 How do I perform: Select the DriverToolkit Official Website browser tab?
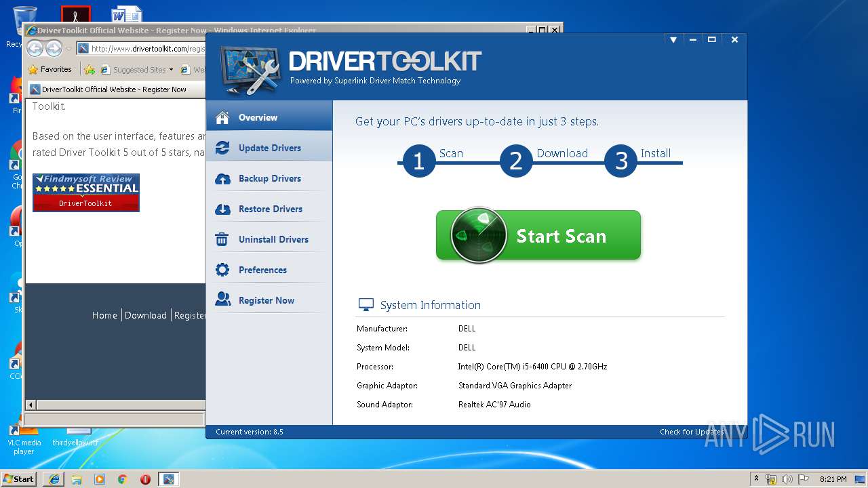point(116,89)
